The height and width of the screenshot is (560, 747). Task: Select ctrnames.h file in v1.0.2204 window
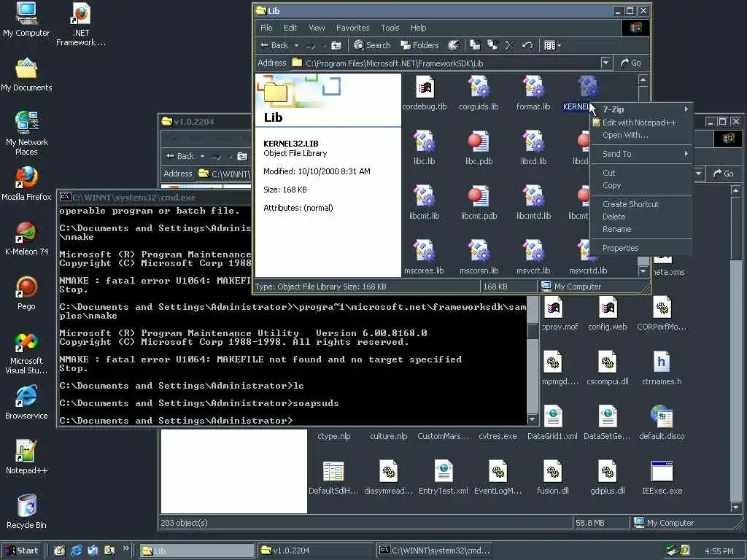click(662, 368)
